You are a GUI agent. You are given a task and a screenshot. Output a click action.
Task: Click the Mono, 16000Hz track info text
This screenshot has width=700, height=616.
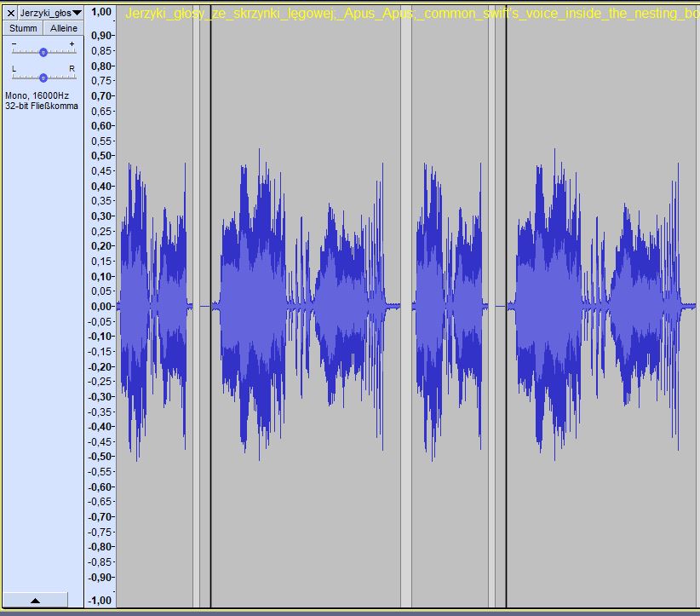(37, 95)
